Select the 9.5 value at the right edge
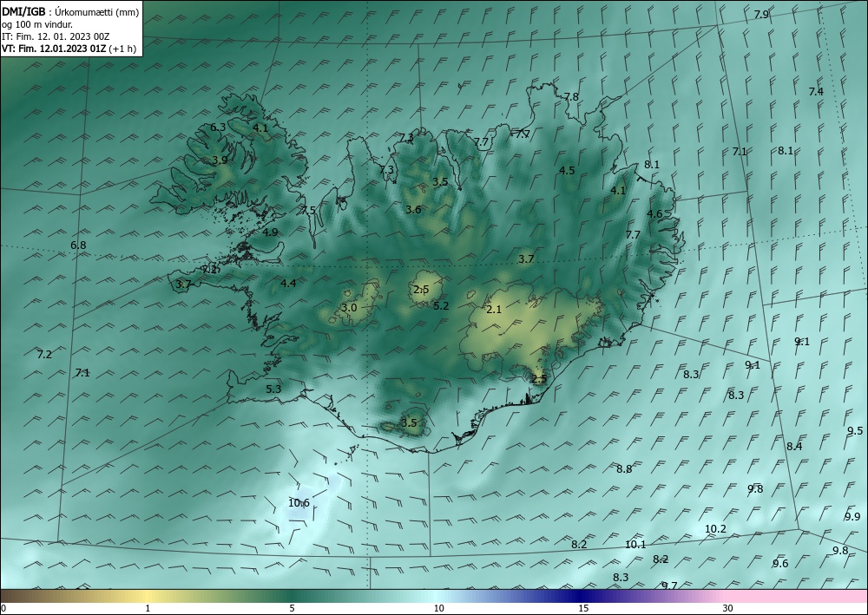Image resolution: width=868 pixels, height=615 pixels. pyautogui.click(x=855, y=431)
